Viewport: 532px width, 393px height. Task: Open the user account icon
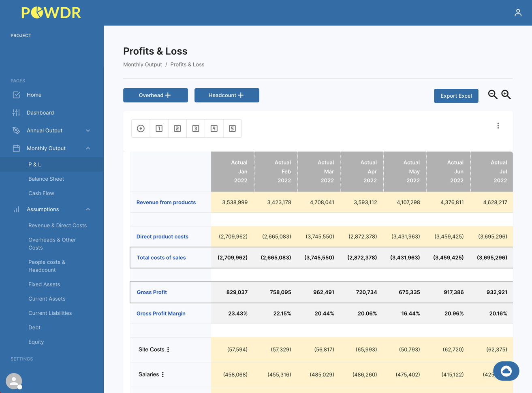pyautogui.click(x=518, y=13)
